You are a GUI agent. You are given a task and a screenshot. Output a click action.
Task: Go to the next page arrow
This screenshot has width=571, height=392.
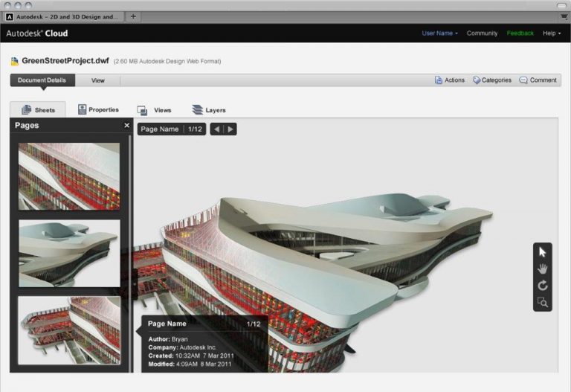(230, 129)
